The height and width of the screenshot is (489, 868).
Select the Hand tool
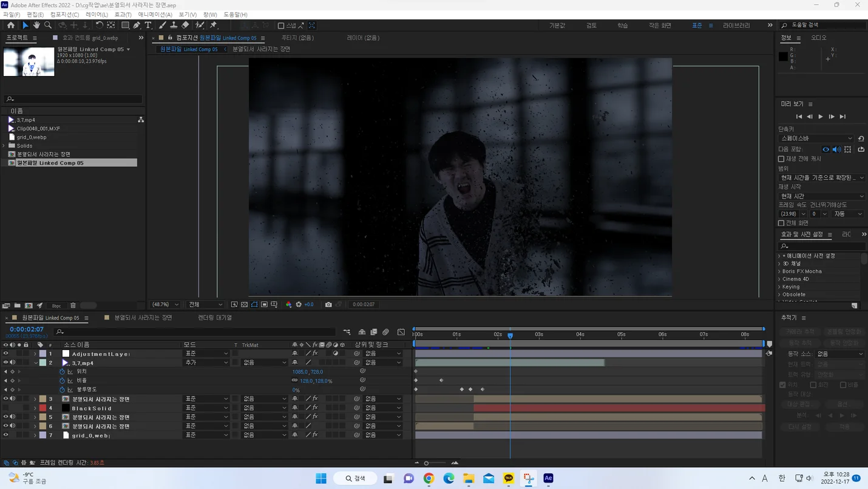pyautogui.click(x=36, y=26)
